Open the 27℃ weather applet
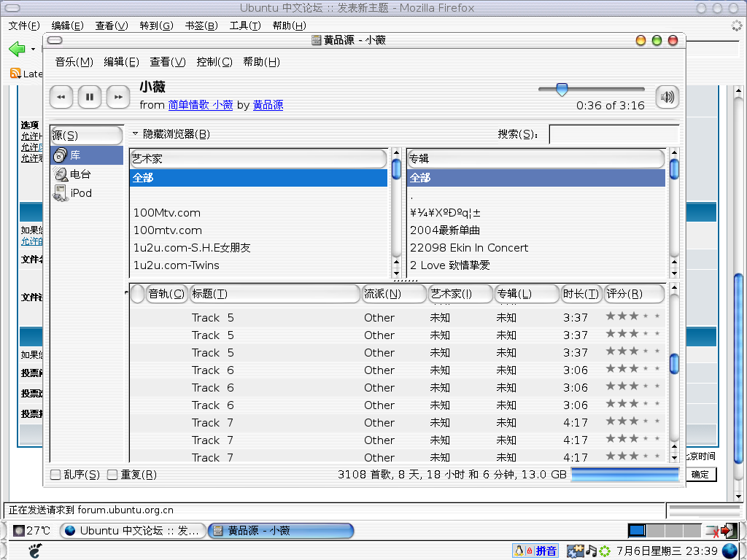 [x=31, y=531]
